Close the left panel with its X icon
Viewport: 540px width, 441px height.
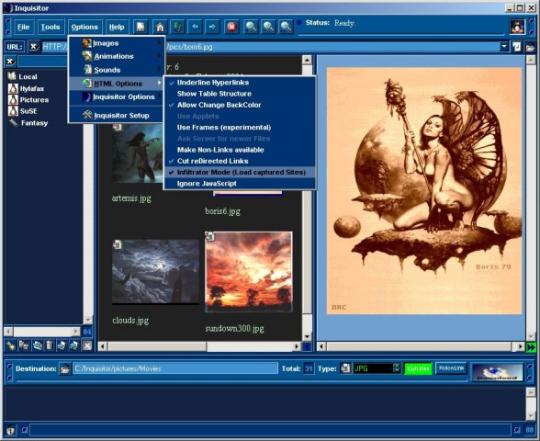coord(10,62)
